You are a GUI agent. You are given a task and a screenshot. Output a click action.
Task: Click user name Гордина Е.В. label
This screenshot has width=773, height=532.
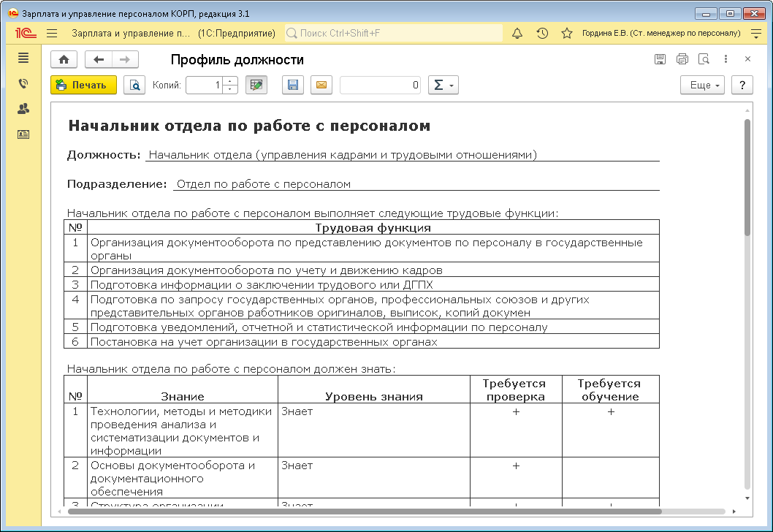662,33
